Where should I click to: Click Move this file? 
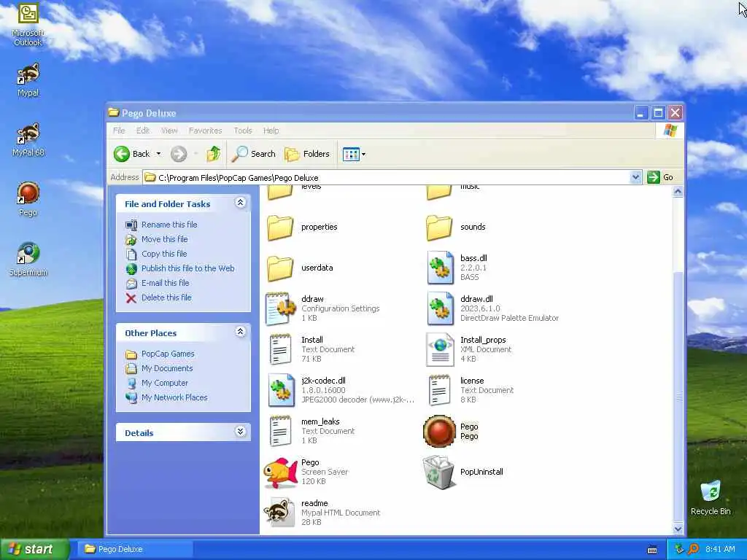(x=164, y=239)
